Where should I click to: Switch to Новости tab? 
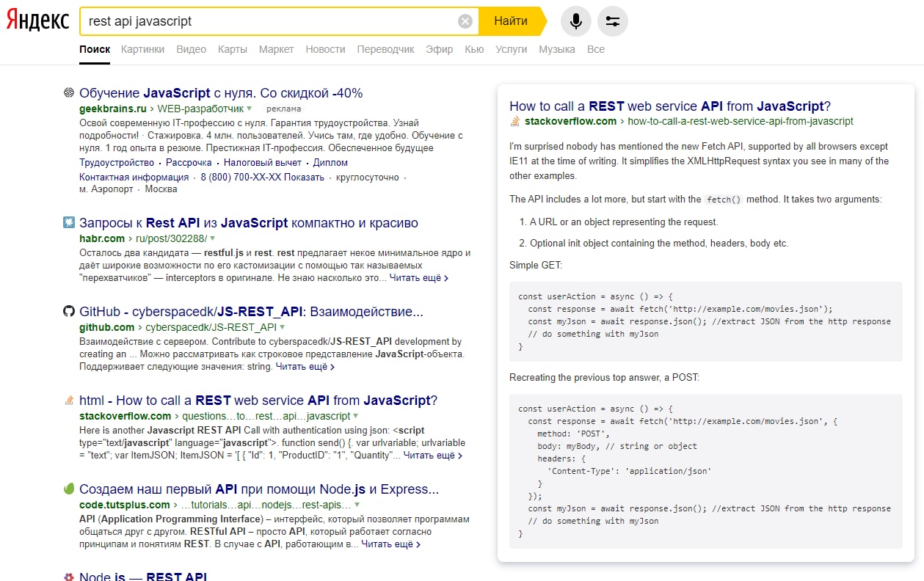pyautogui.click(x=325, y=49)
